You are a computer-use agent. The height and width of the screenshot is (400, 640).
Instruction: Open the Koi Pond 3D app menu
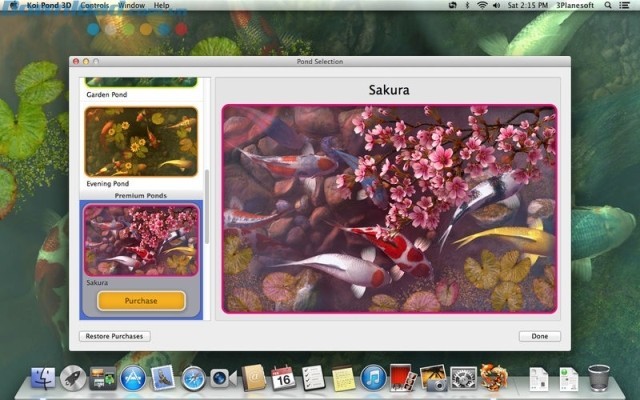[43, 5]
